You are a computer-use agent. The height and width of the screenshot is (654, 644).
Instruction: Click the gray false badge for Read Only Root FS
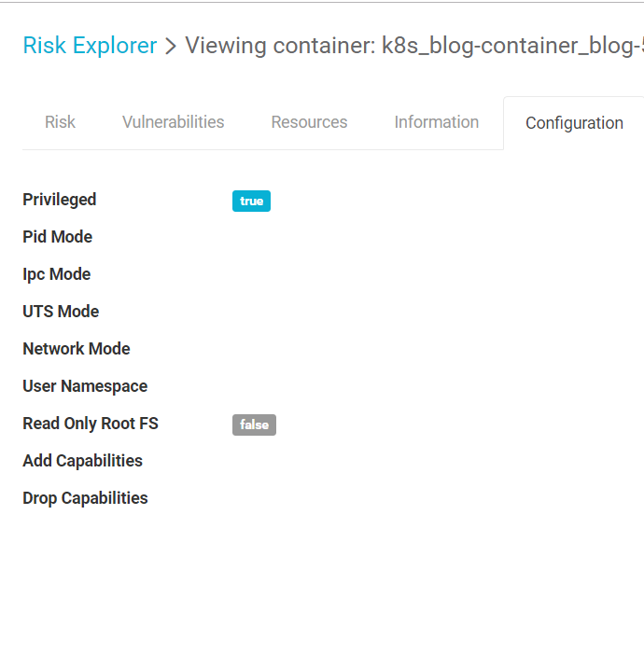[254, 424]
